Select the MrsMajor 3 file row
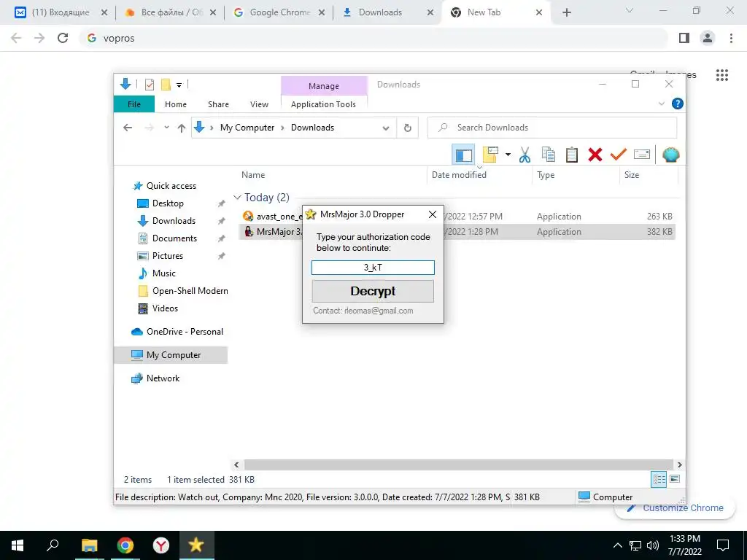 click(x=457, y=232)
